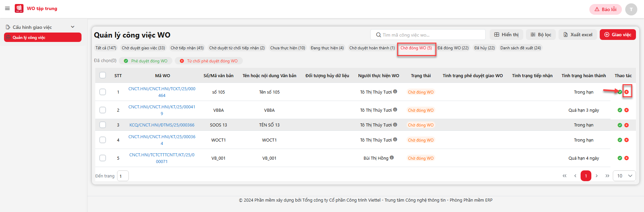Open the user avatar T icon

[x=631, y=9]
